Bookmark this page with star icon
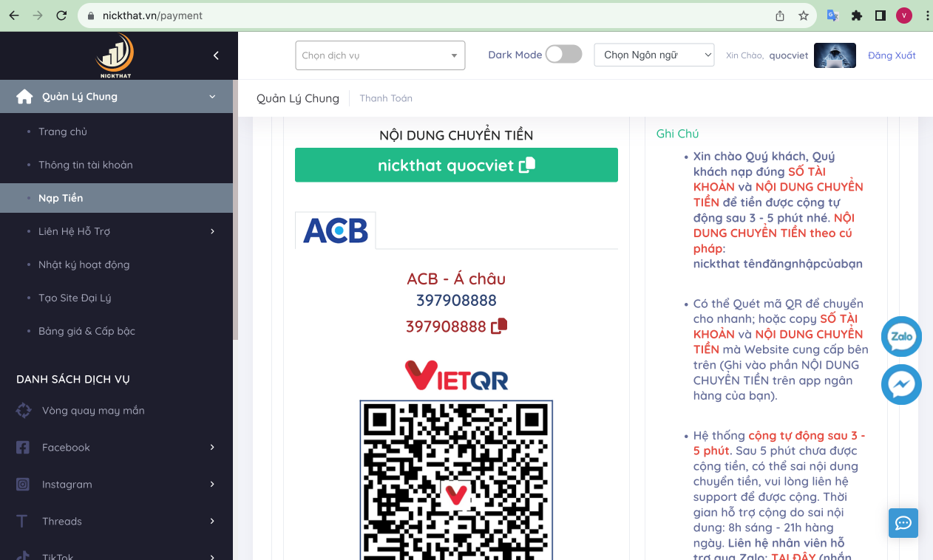933x560 pixels. tap(804, 16)
